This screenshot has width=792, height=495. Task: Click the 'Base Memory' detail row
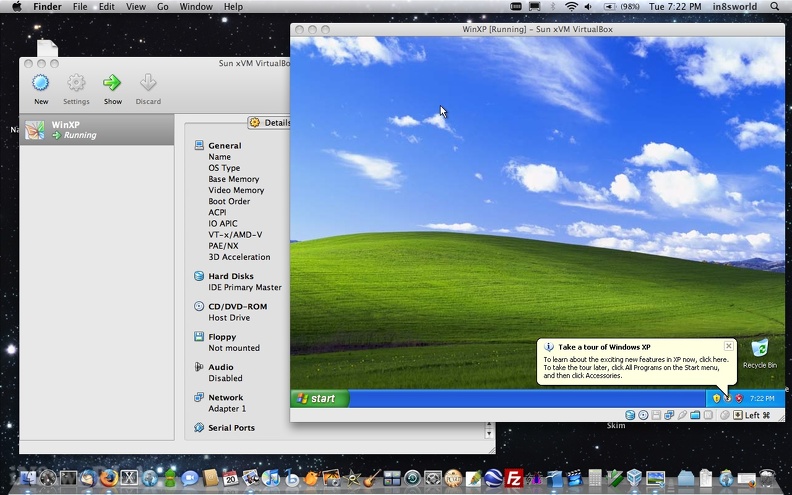point(233,179)
